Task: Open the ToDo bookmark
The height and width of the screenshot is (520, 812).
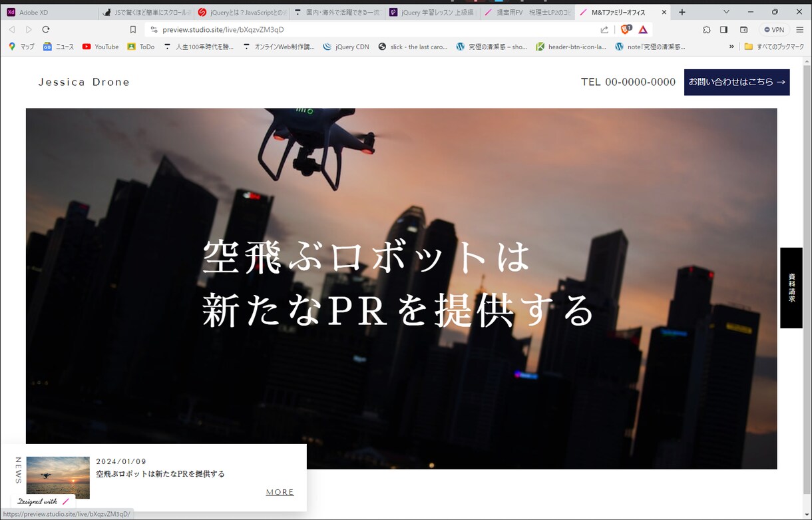Action: point(141,47)
